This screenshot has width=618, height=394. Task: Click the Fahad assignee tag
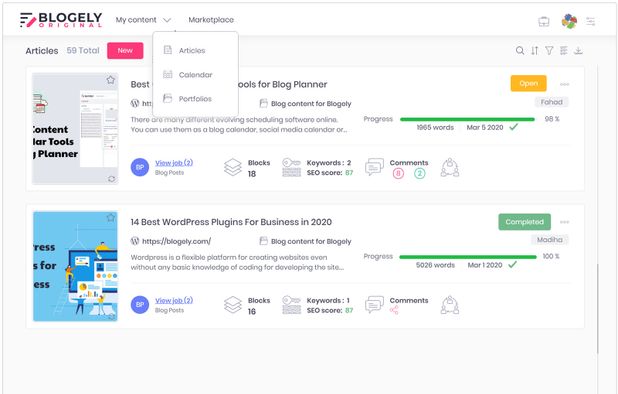[551, 102]
